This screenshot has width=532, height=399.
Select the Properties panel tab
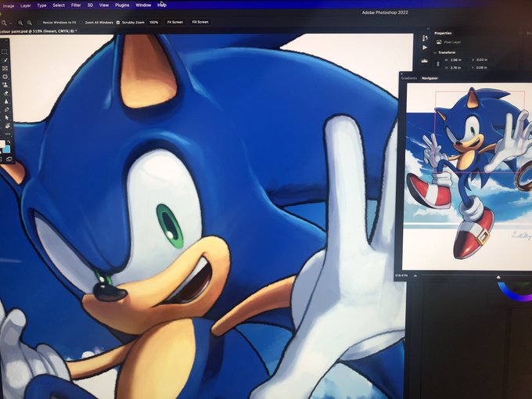click(443, 33)
